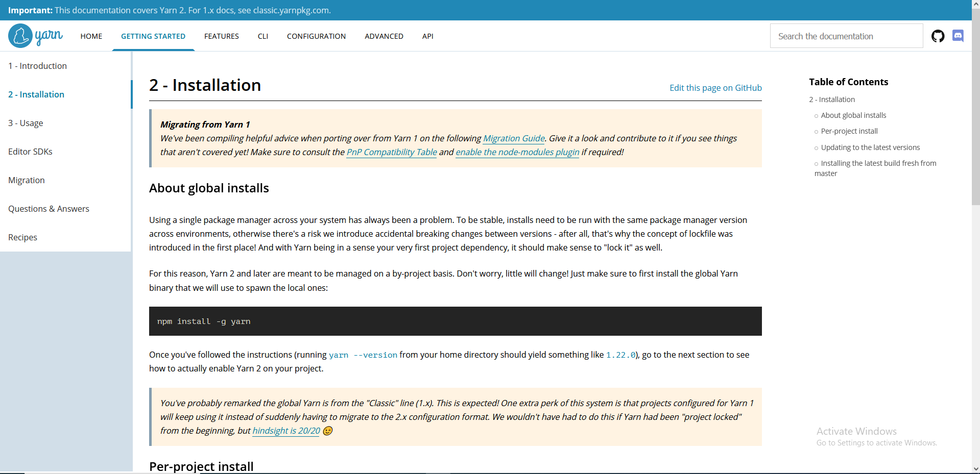
Task: Open the API nav item
Action: tap(428, 36)
